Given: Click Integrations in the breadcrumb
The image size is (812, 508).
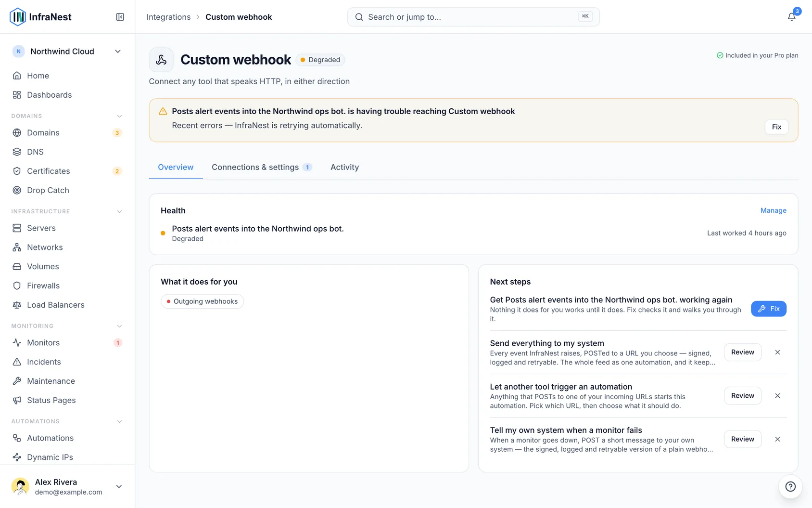Looking at the screenshot, I should click(x=168, y=17).
